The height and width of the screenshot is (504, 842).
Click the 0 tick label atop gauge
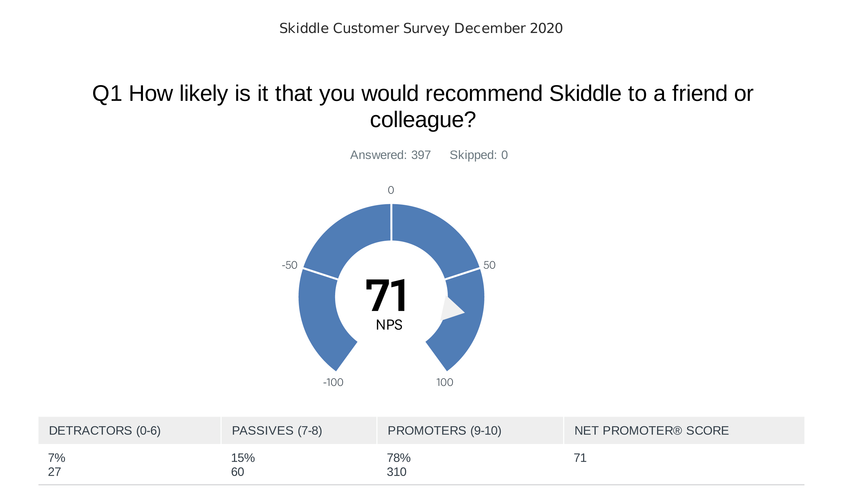(391, 190)
